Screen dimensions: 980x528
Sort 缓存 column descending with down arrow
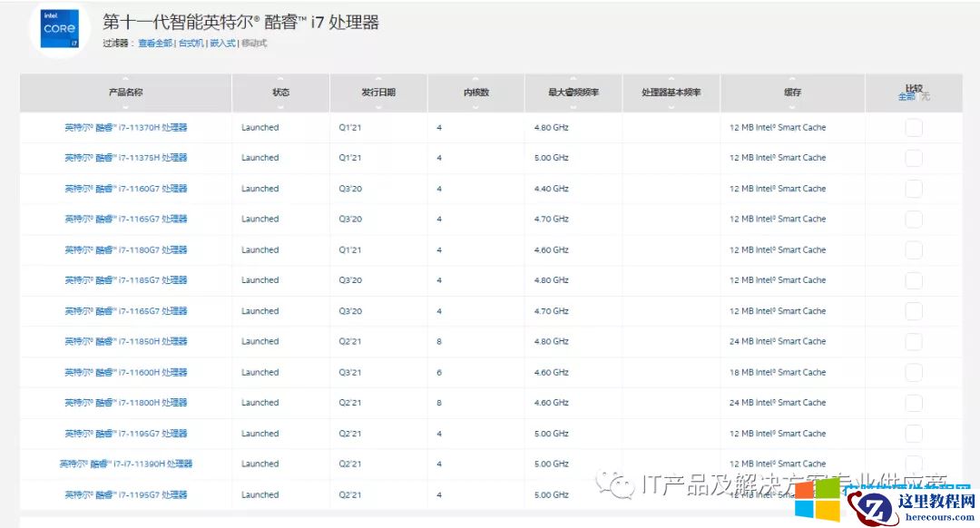pyautogui.click(x=792, y=107)
